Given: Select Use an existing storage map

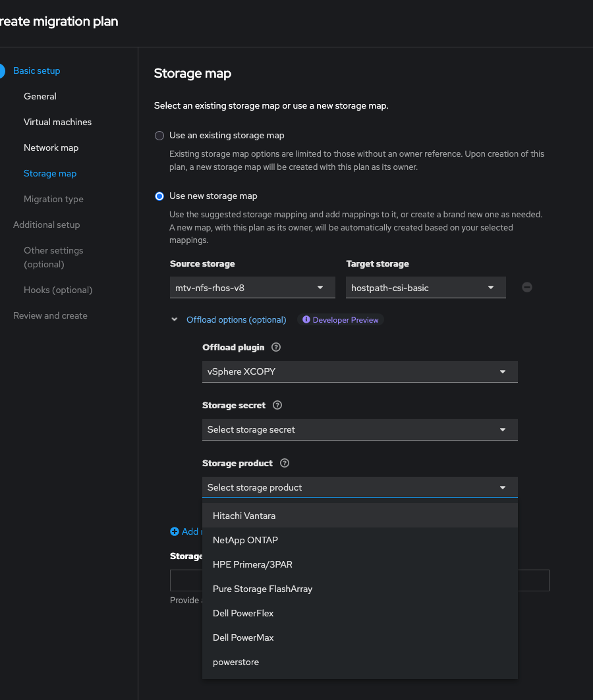Looking at the screenshot, I should [x=159, y=136].
